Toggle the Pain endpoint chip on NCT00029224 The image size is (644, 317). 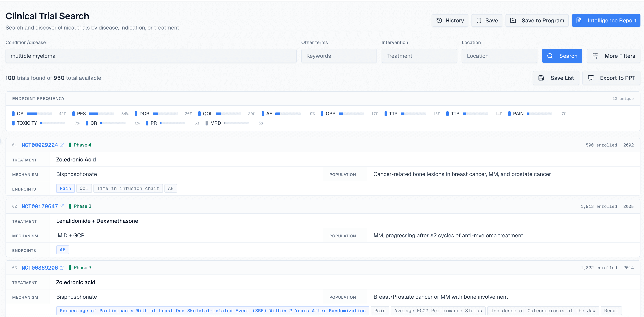[x=65, y=188]
